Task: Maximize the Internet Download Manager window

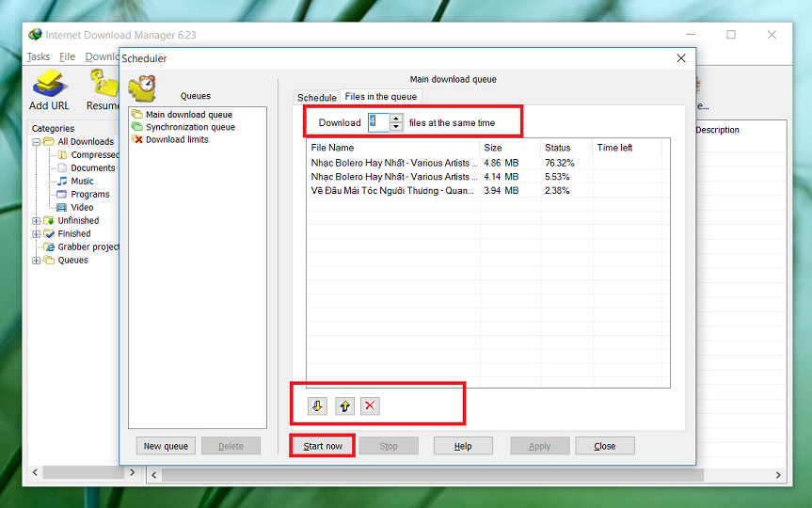Action: click(731, 35)
